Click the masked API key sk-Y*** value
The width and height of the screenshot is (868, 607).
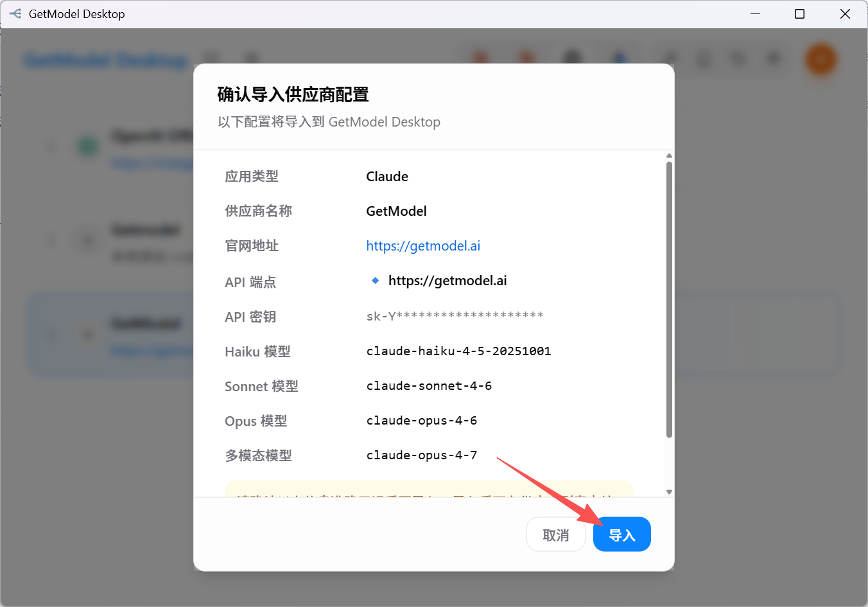[455, 315]
